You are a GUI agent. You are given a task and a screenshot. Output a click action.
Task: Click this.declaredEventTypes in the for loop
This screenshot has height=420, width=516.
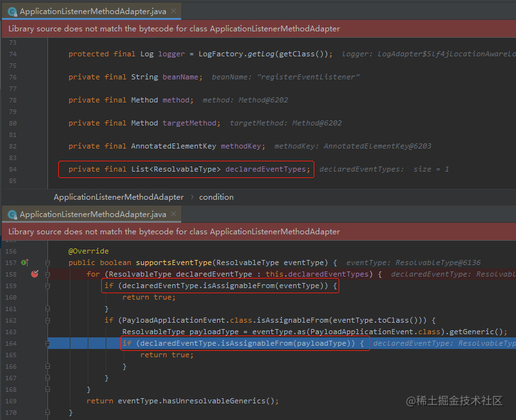[317, 274]
